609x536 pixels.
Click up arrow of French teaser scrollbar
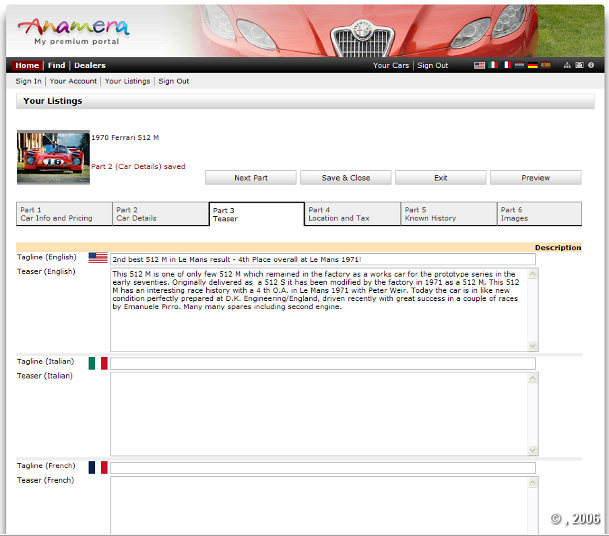[533, 482]
